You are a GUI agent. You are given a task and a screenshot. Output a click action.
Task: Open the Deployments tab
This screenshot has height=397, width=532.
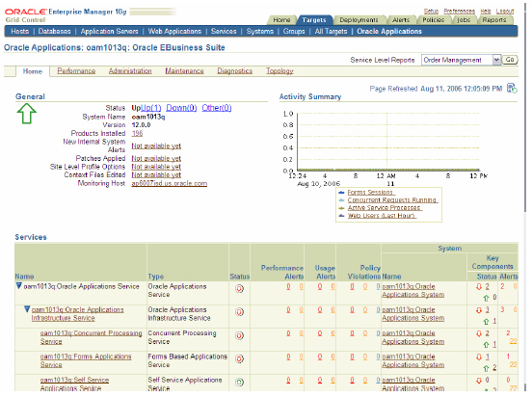click(x=359, y=20)
